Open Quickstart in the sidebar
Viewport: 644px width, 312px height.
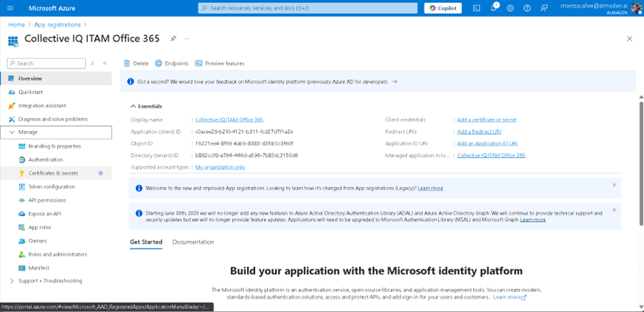pos(56,92)
